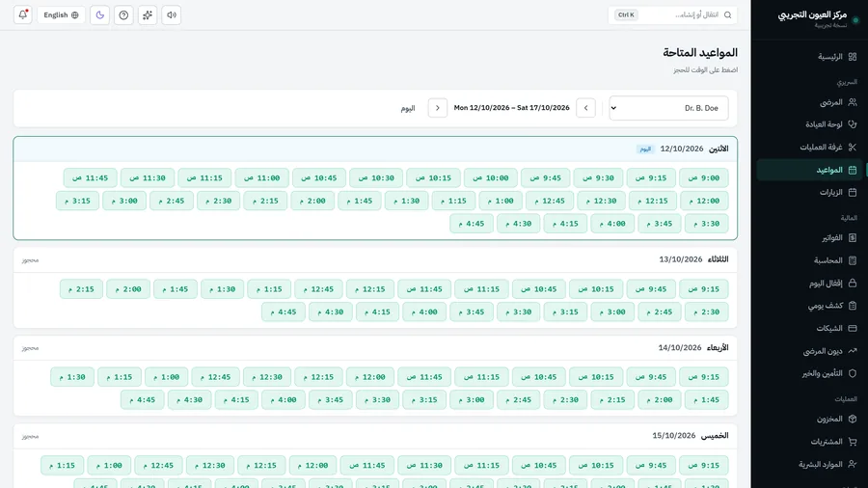Click the الزيارات calendar icon
This screenshot has width=868, height=488.
(853, 193)
